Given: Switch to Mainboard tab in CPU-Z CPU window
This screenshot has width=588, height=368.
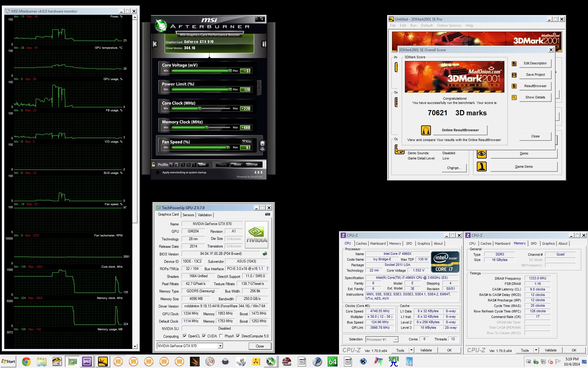Looking at the screenshot, I should (378, 243).
